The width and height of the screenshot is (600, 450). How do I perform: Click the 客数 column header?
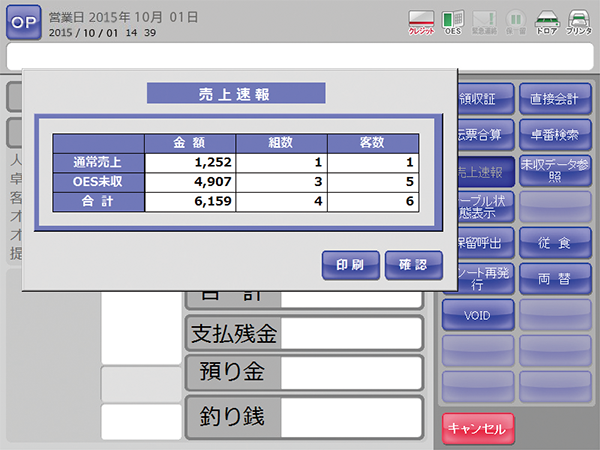point(373,143)
